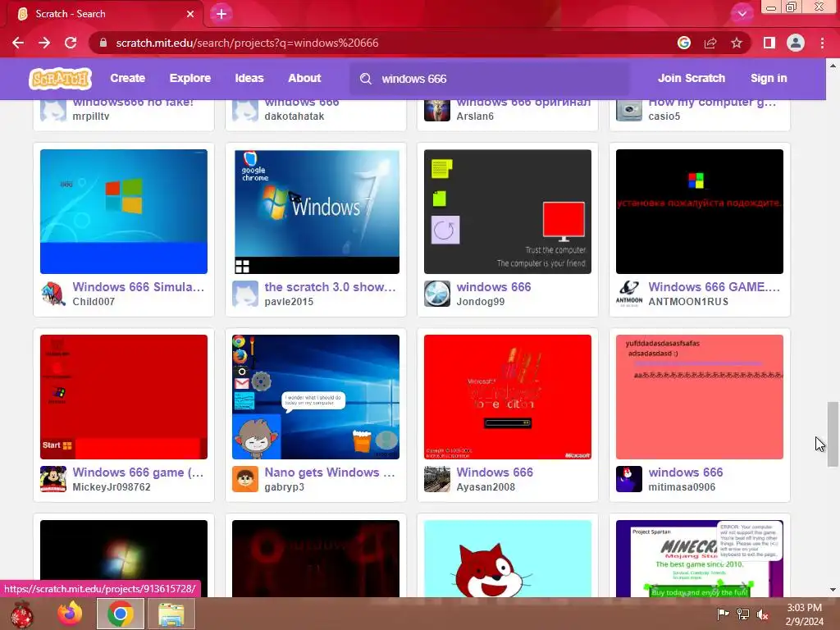Go back using the browser back arrow

[x=18, y=43]
